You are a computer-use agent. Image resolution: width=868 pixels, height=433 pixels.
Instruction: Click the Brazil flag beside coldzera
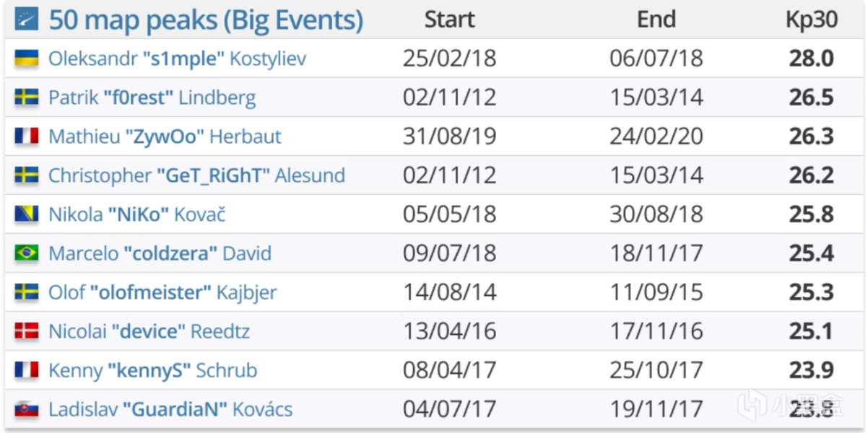27,253
